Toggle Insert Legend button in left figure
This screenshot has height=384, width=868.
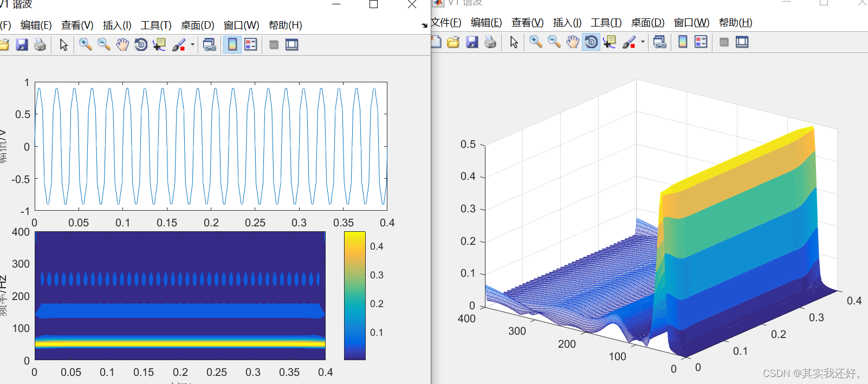(251, 45)
